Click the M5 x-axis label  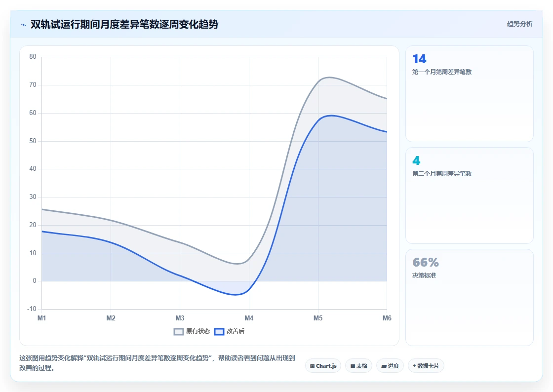coord(318,318)
